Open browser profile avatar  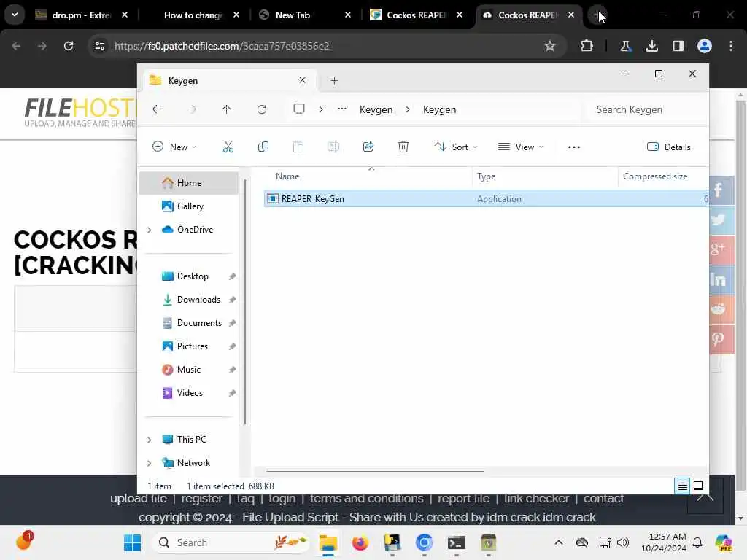point(705,46)
